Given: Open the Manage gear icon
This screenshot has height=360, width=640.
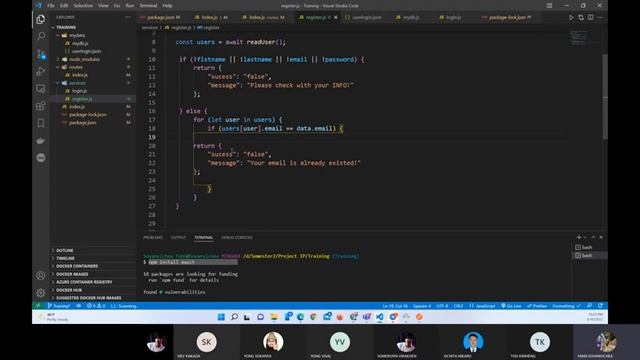Looking at the screenshot, I should [x=40, y=293].
